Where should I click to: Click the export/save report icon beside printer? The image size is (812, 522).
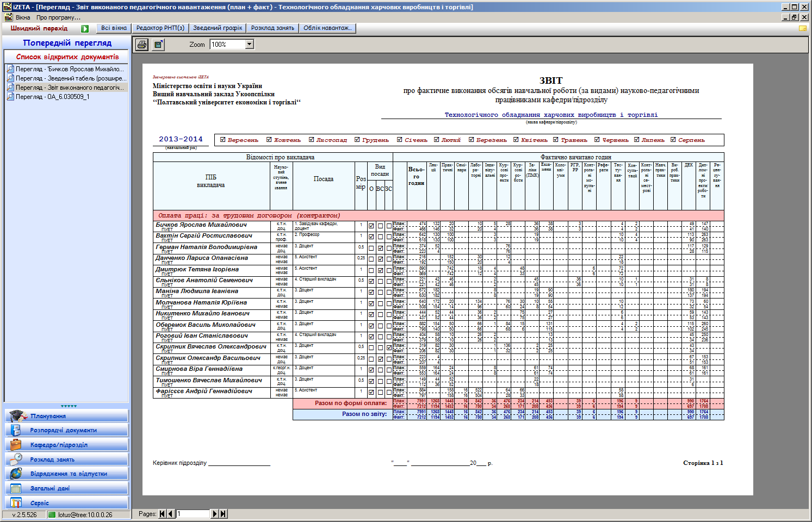point(158,45)
